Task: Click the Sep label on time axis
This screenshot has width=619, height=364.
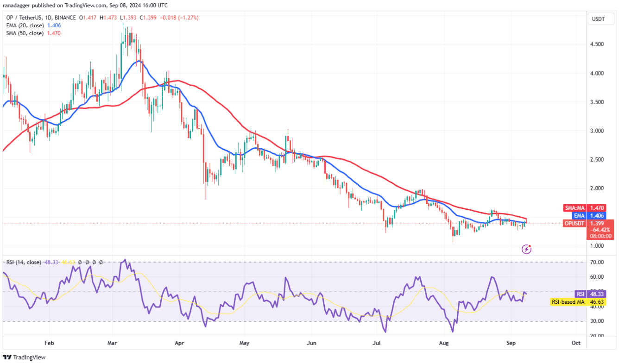Action: 510,343
